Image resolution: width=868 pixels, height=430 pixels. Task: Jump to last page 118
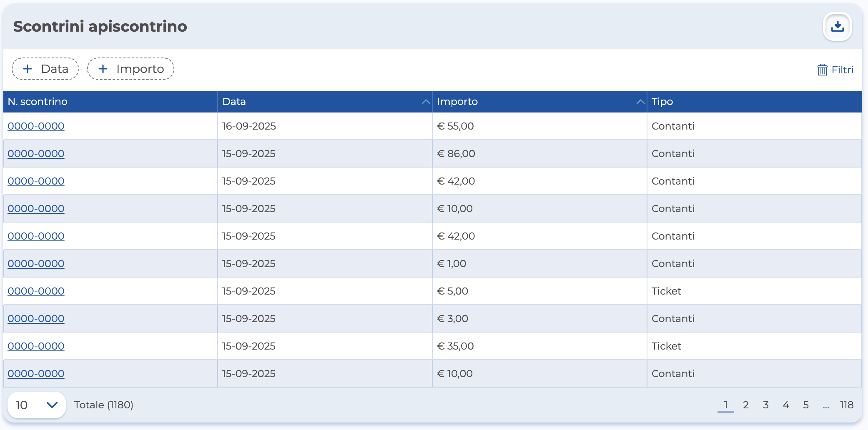pos(847,405)
